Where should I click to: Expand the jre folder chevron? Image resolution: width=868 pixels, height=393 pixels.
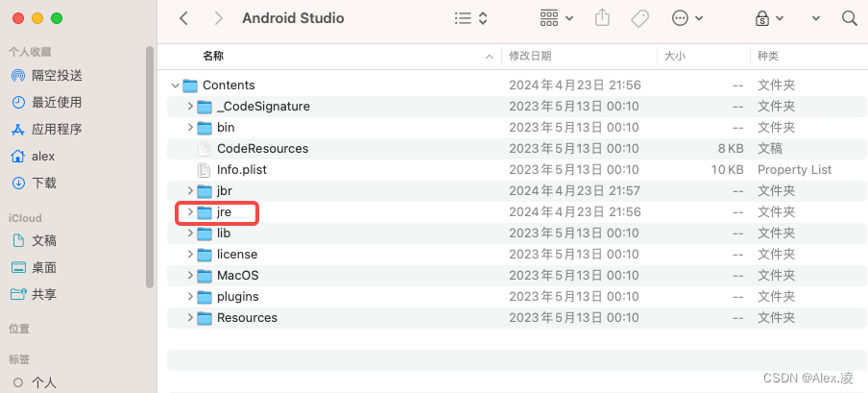pos(190,211)
